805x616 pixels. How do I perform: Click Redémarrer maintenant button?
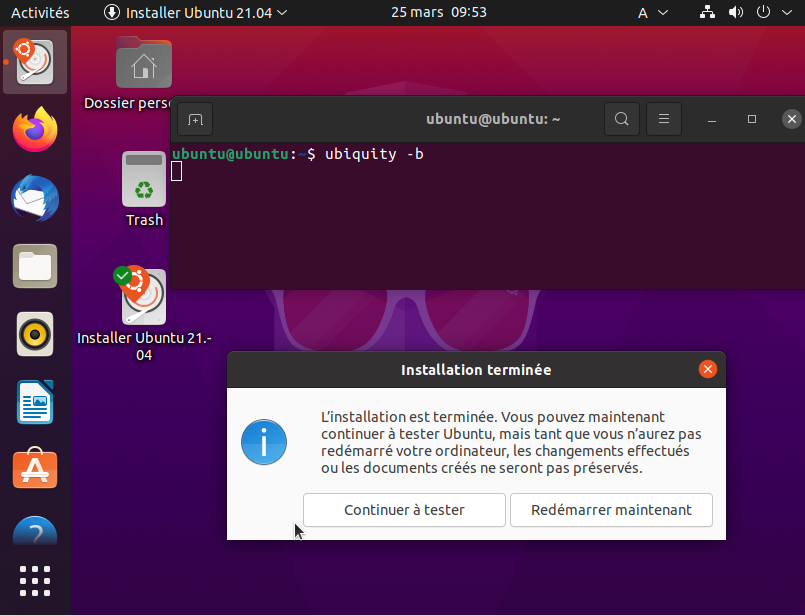611,510
